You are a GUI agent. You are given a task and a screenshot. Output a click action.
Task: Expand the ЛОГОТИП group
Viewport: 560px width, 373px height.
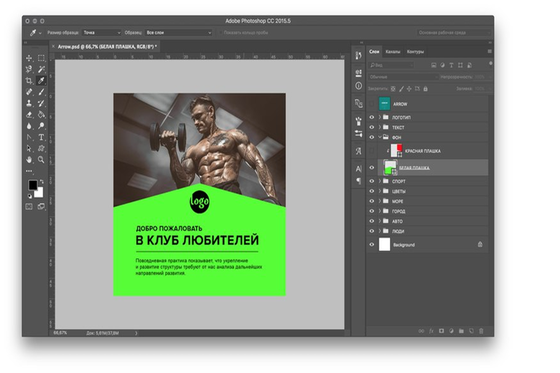pyautogui.click(x=380, y=117)
